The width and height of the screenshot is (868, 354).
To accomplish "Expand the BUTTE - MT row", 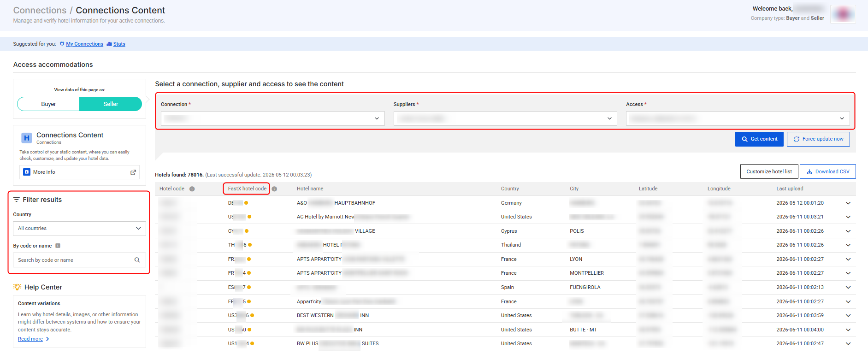I will click(x=848, y=330).
